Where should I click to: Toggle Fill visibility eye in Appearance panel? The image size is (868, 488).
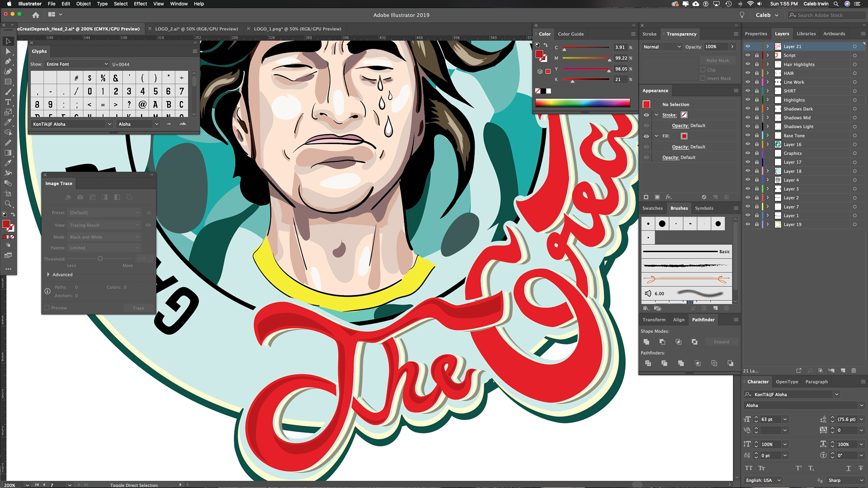click(646, 136)
